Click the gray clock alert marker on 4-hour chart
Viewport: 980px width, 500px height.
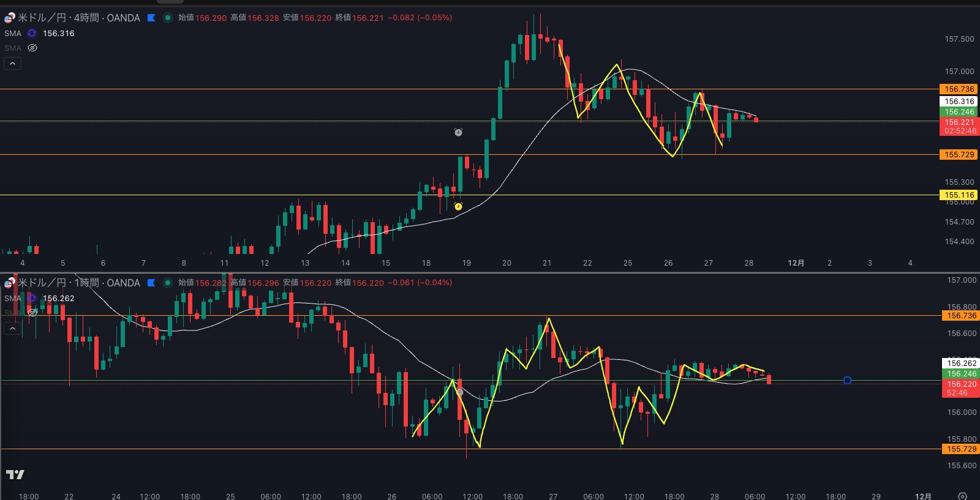coord(458,132)
